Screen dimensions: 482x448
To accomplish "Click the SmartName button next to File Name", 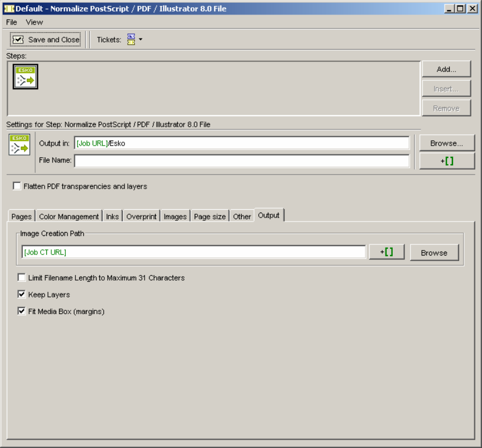I will [447, 161].
